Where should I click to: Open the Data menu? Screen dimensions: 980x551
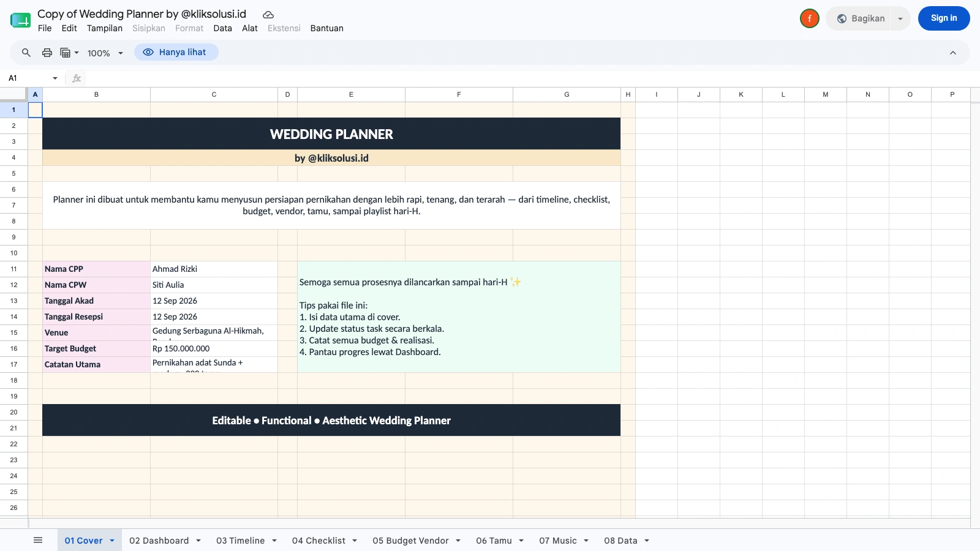(223, 28)
